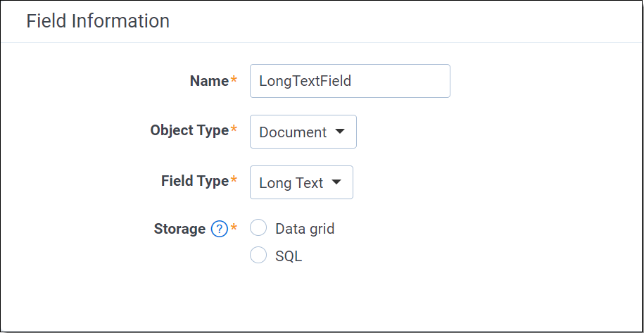Click the Field Information section heading
This screenshot has height=333, width=644.
(98, 21)
